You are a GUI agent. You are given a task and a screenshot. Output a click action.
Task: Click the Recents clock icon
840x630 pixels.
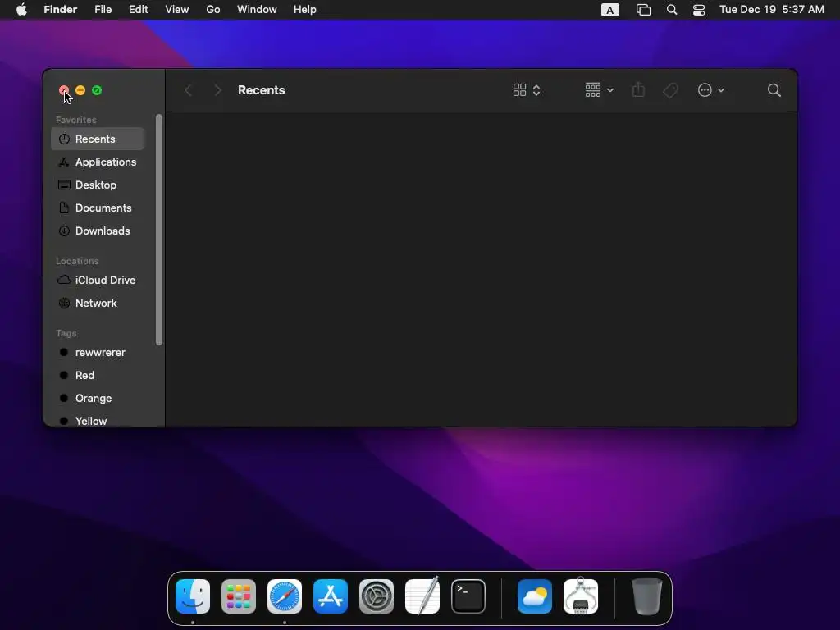(x=64, y=139)
